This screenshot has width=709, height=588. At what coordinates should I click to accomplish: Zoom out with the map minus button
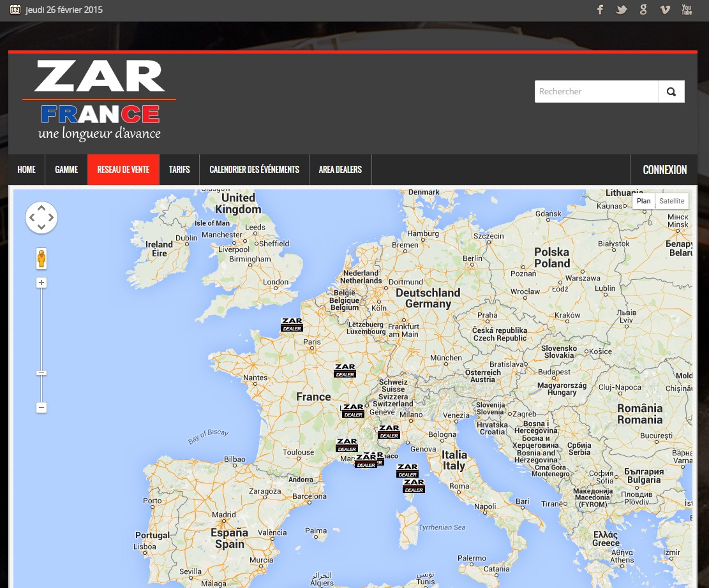coord(41,408)
